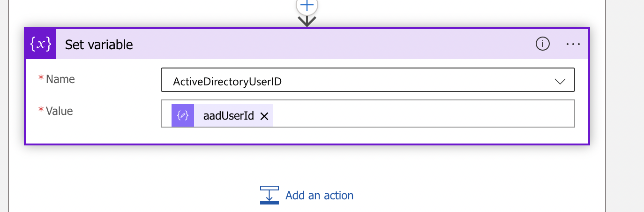The width and height of the screenshot is (644, 212).
Task: Collapse card via Set variable title
Action: pos(99,45)
